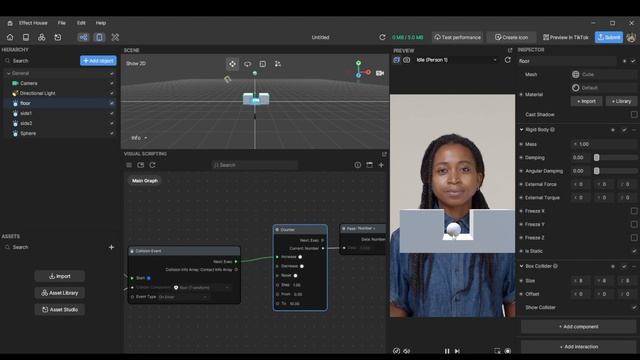Pop out the Preview panel
This screenshot has height=360, width=640.
[x=510, y=50]
